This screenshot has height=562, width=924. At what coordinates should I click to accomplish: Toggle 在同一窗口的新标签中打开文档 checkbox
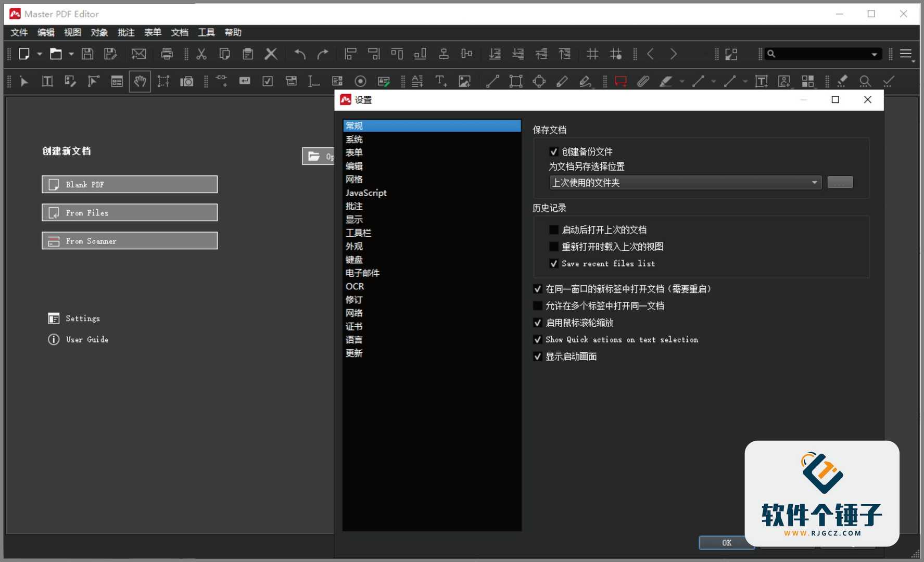(538, 289)
